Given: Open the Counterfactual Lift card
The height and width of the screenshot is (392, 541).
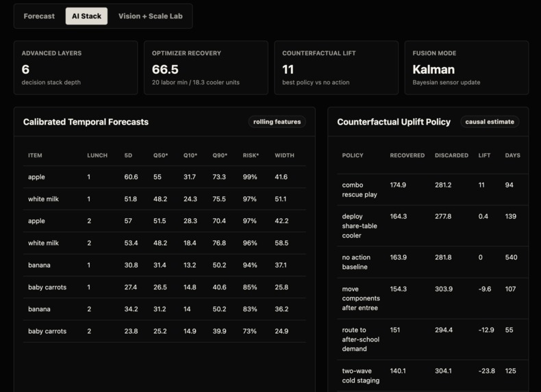Looking at the screenshot, I should pyautogui.click(x=336, y=68).
